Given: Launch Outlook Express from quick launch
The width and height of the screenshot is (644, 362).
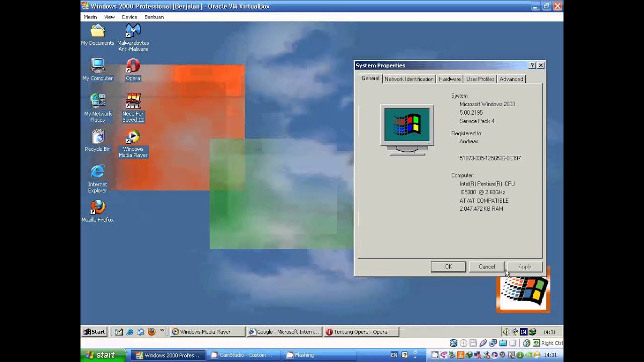Looking at the screenshot, I should pyautogui.click(x=140, y=332).
